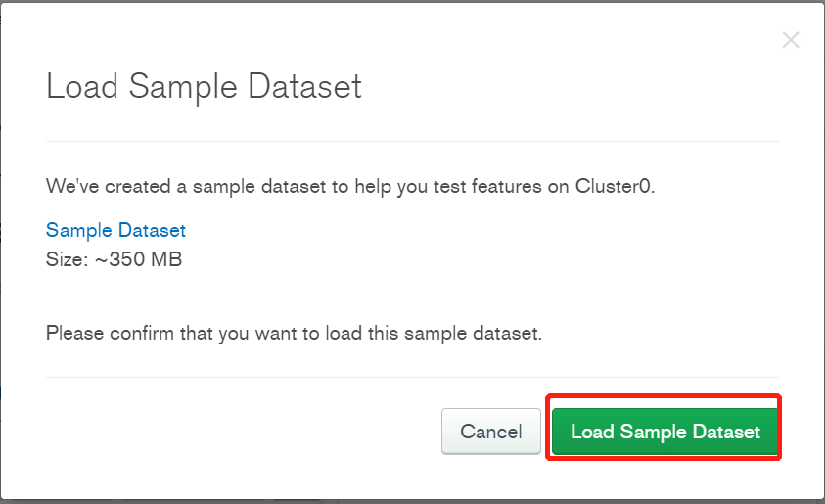Select the 'We've created a sample dataset' sentence
825x504 pixels.
(350, 186)
